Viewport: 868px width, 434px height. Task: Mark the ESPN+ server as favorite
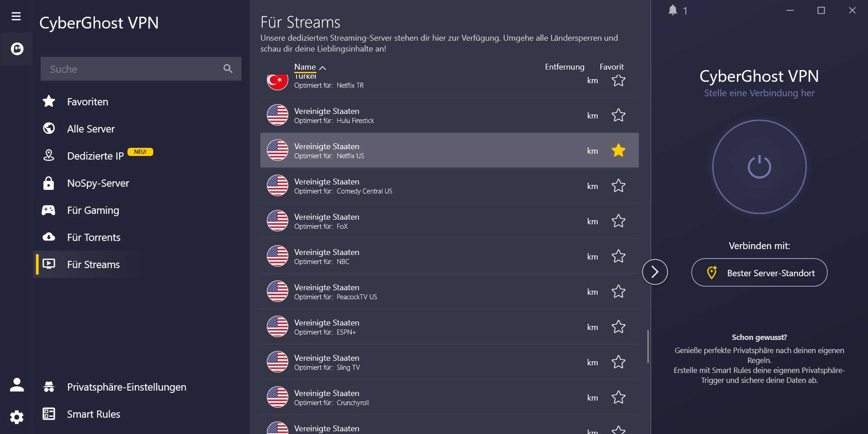[618, 326]
